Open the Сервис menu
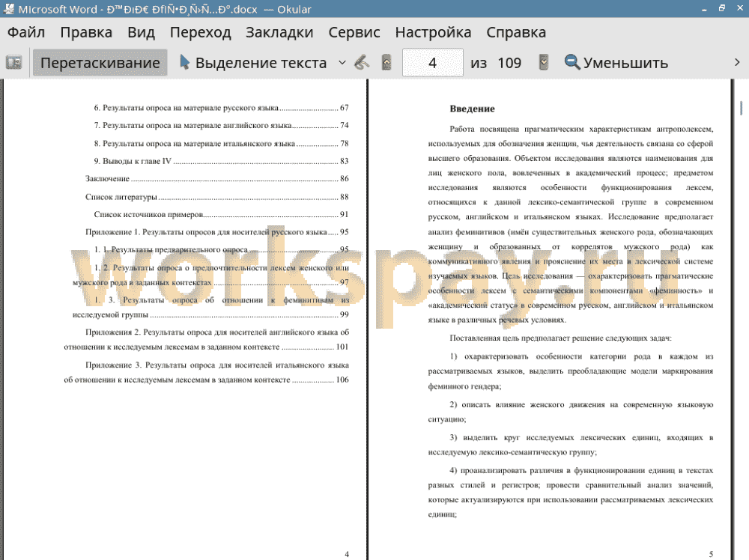 (354, 32)
